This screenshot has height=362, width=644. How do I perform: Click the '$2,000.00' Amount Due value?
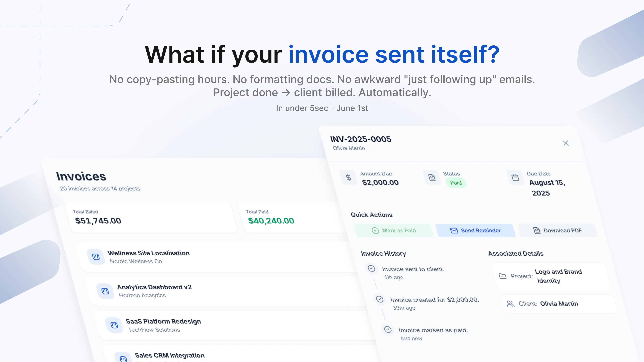(380, 183)
